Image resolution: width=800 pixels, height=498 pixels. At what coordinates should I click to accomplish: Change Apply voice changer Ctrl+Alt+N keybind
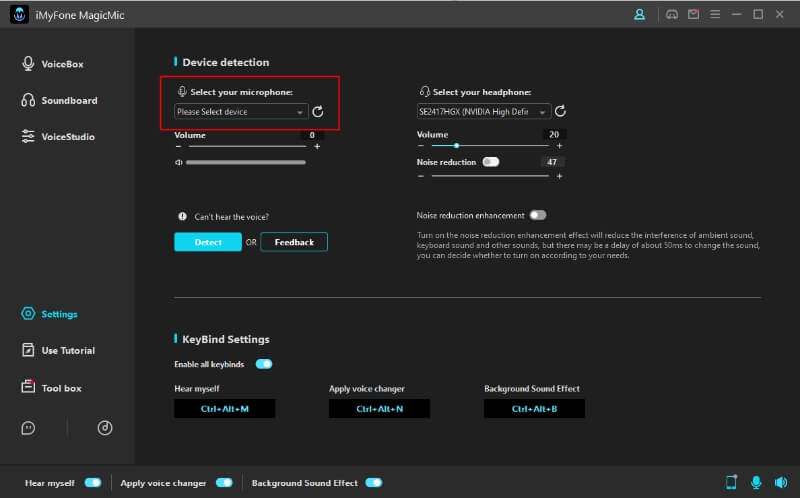click(380, 409)
